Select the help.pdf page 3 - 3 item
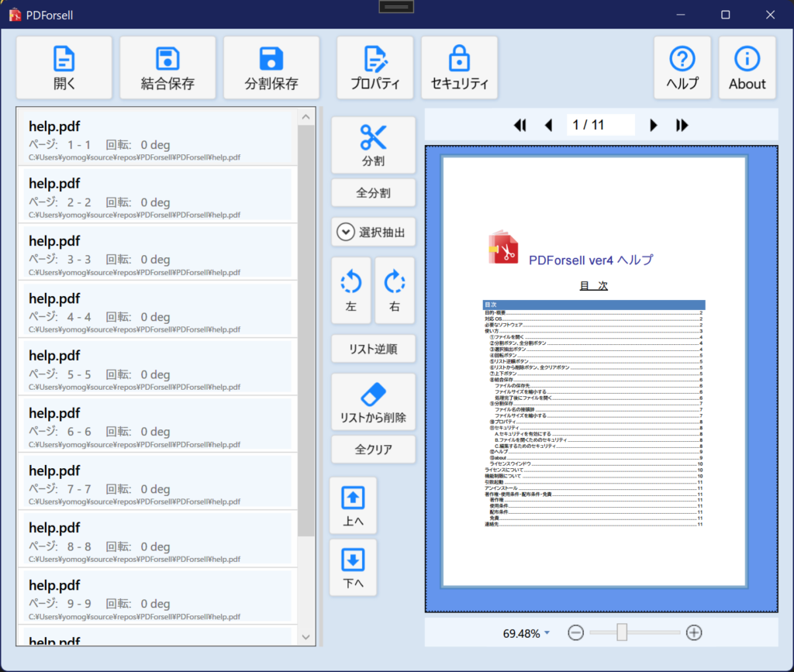This screenshot has height=672, width=794. point(157,252)
